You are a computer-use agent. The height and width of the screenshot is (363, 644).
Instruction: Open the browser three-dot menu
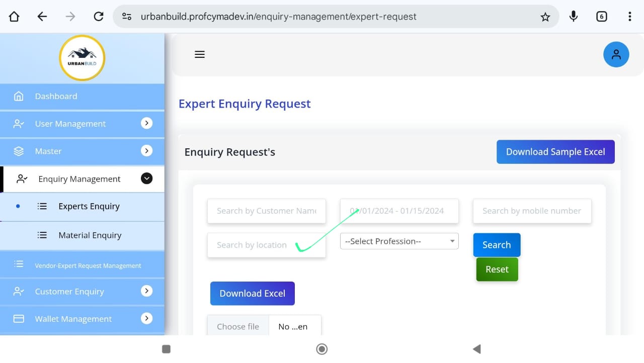[x=629, y=17]
